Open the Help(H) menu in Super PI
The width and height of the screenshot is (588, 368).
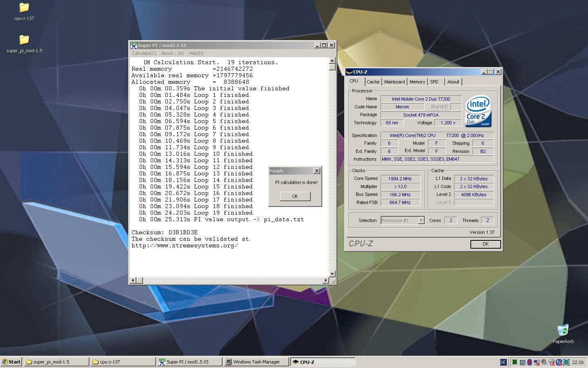pyautogui.click(x=196, y=53)
